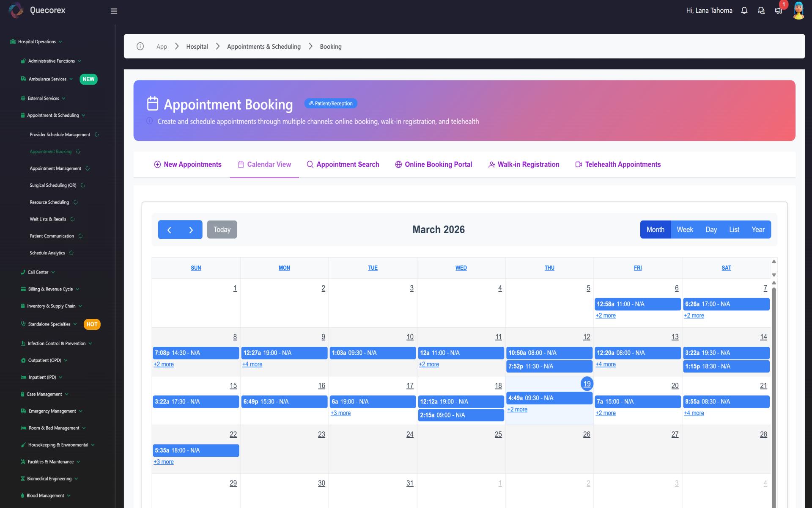Open the 2:15a 09:00 event on March 18

pyautogui.click(x=461, y=415)
